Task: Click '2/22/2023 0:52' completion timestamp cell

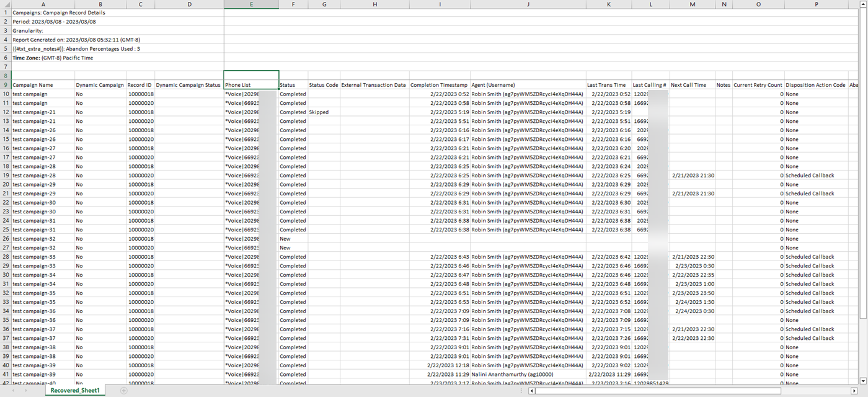Action: tap(440, 94)
